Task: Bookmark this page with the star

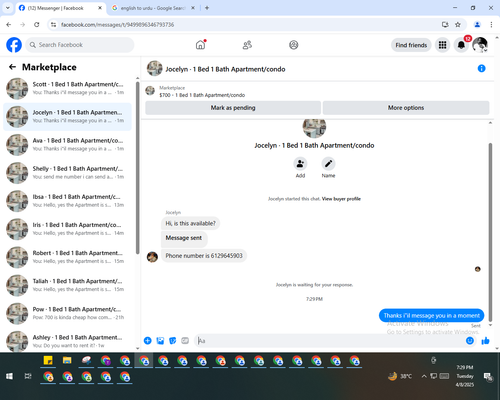Action: pos(458,24)
